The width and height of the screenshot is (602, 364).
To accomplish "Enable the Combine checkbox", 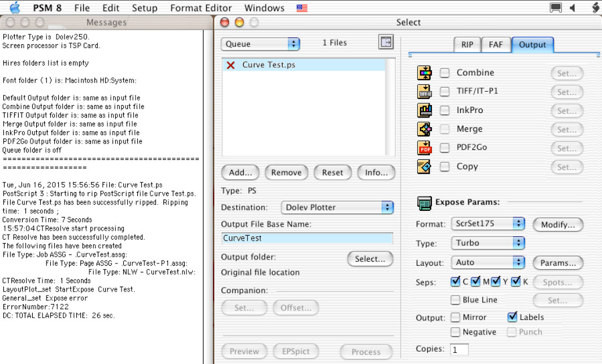I will click(x=445, y=72).
